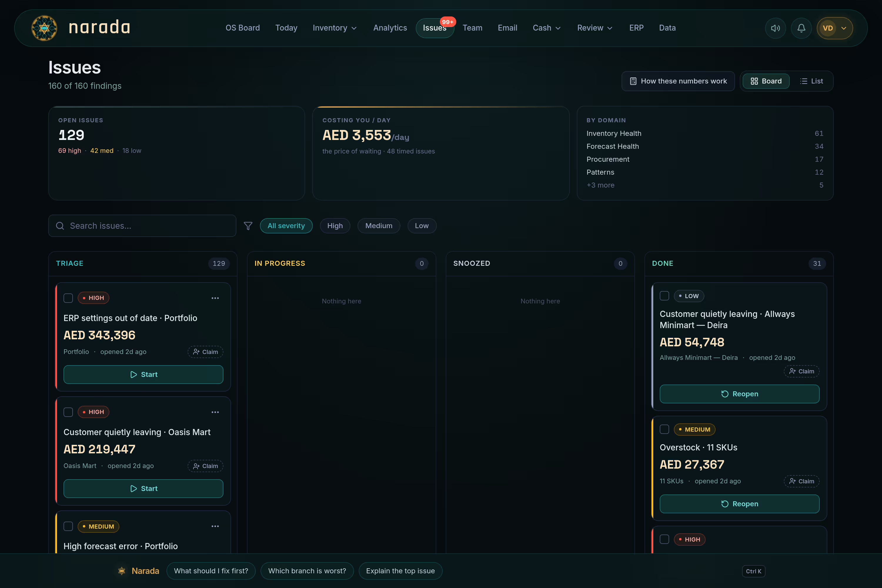The height and width of the screenshot is (588, 882).
Task: Click the Procurement domain row
Action: (705, 159)
